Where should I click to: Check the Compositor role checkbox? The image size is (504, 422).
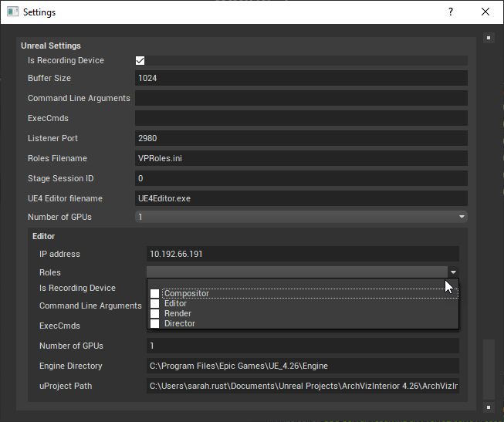155,294
